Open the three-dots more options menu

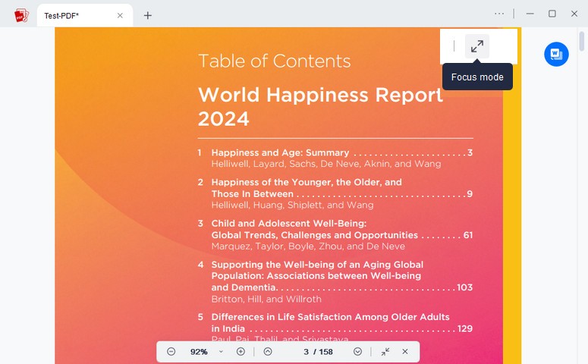499,14
